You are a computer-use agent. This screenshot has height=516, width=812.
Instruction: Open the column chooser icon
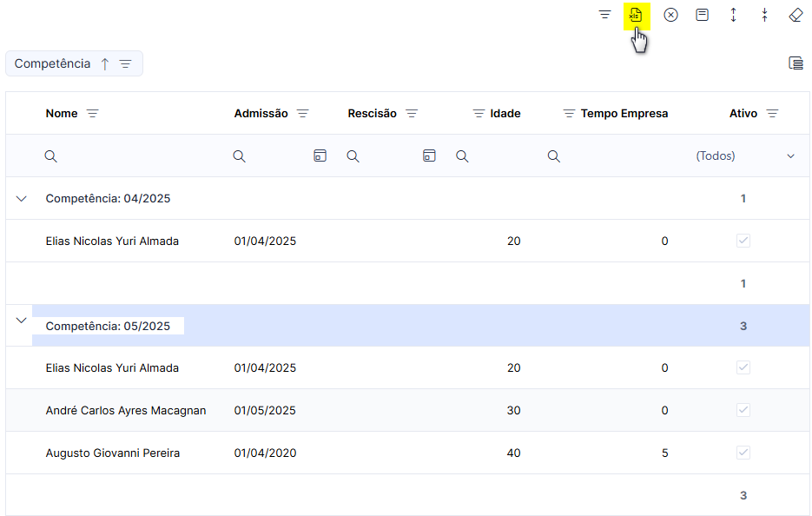pyautogui.click(x=795, y=63)
